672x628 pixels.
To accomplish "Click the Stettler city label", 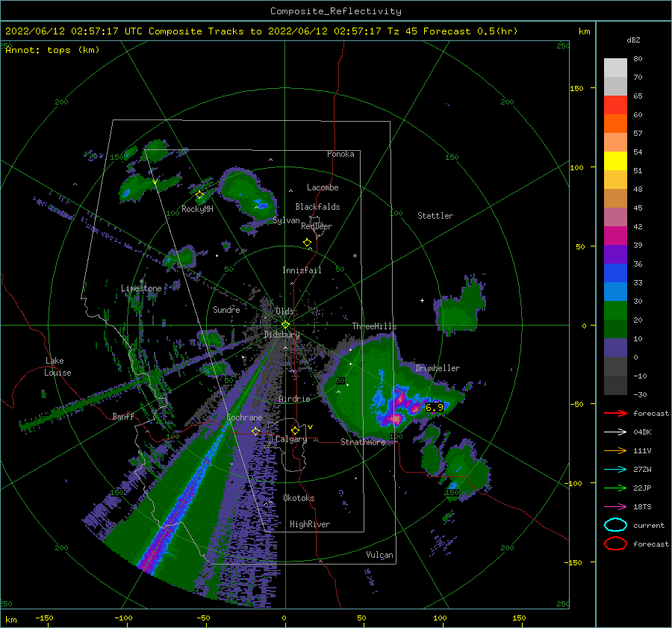I will pyautogui.click(x=435, y=216).
